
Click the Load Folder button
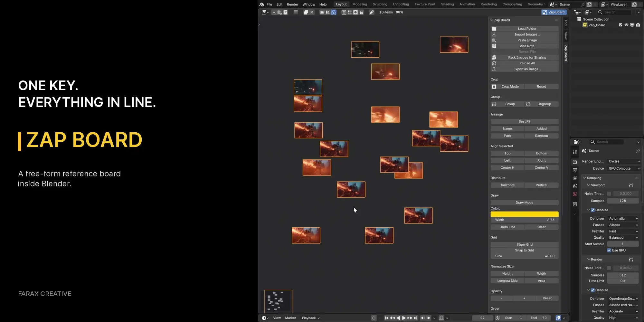[525, 29]
